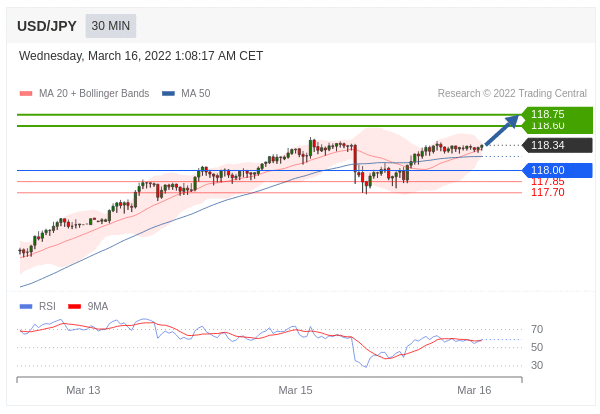Click the 117.70 red support label
Viewport: 600px width, 414px height.
[x=548, y=192]
